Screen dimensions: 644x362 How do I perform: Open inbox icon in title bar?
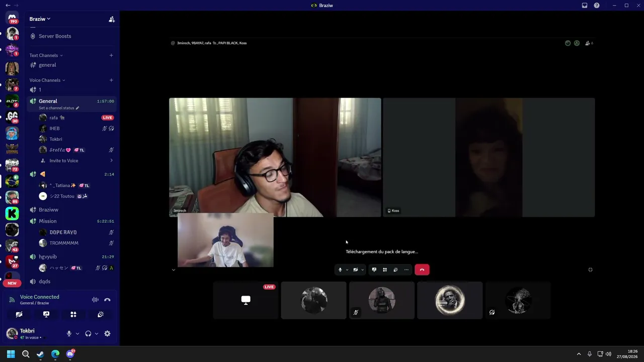click(x=585, y=6)
